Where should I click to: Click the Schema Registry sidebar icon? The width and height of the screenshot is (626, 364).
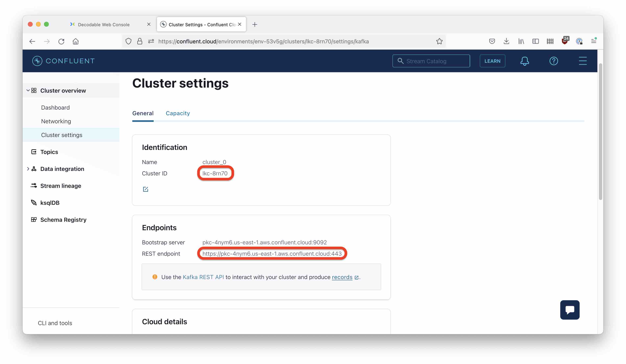(x=34, y=219)
